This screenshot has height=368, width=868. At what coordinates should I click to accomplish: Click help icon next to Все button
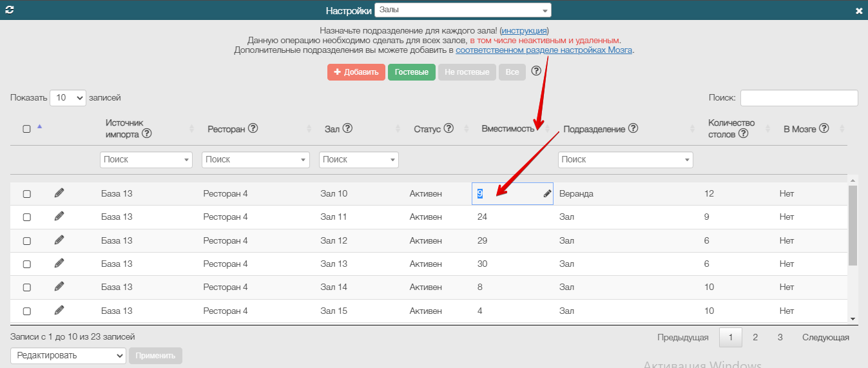click(536, 72)
